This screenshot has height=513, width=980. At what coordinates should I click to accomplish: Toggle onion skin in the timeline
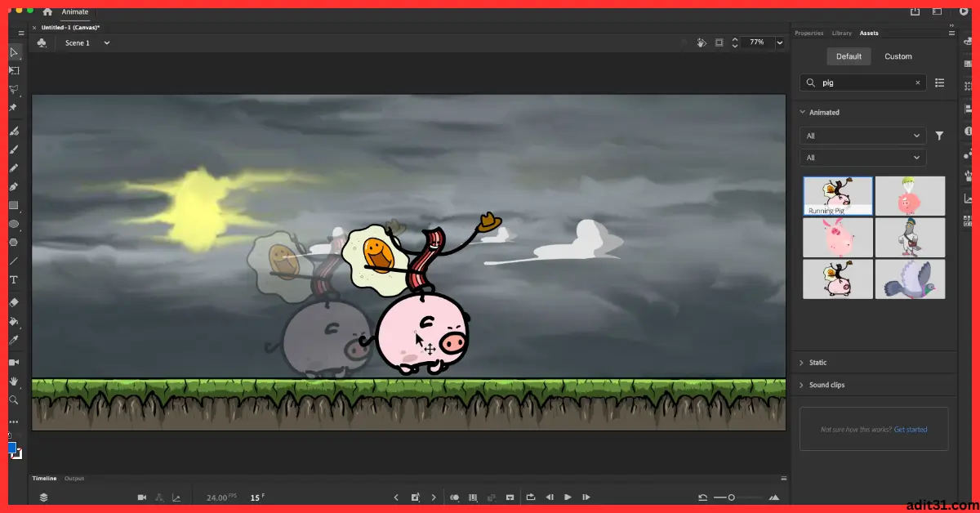[x=455, y=497]
